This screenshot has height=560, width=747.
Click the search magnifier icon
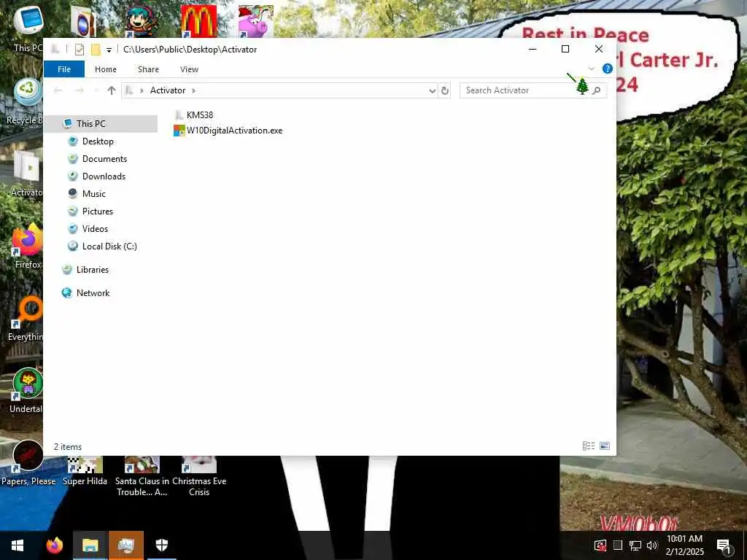597,90
